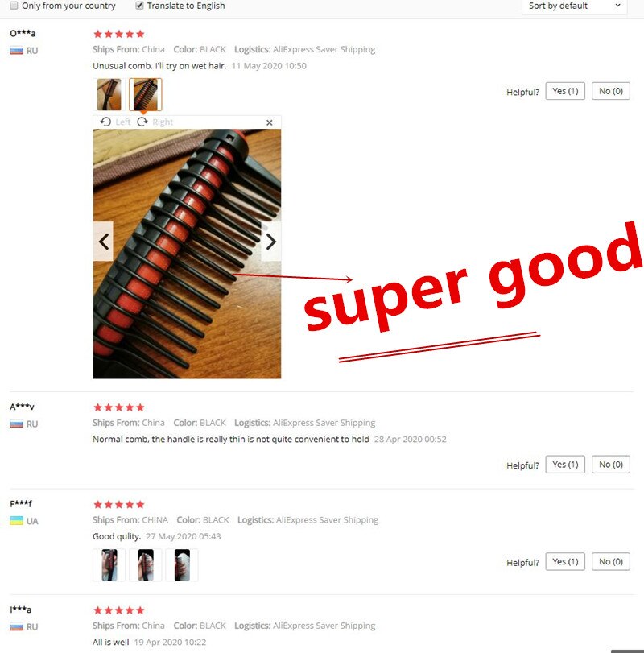Open second photo in F***f review

pyautogui.click(x=145, y=565)
